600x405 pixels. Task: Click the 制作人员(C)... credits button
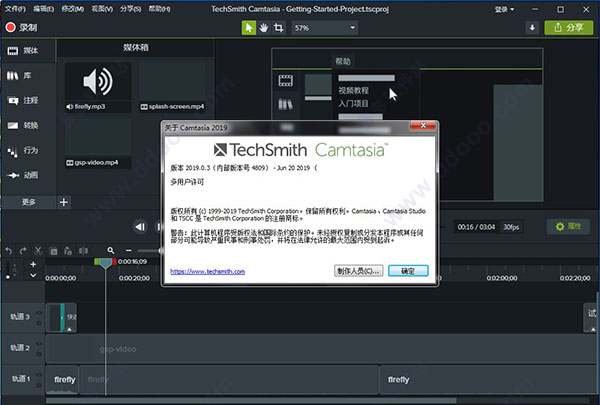[359, 271]
